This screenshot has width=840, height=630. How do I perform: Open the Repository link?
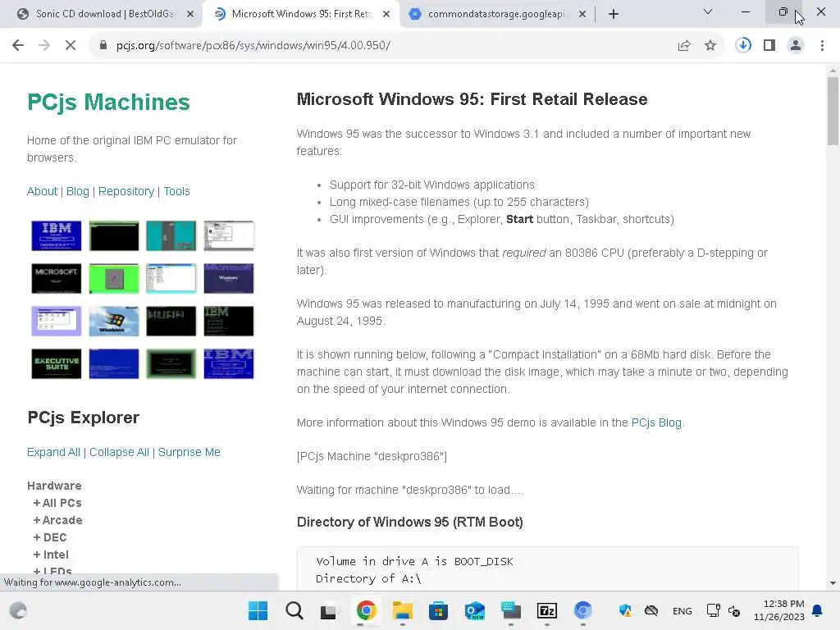(126, 191)
